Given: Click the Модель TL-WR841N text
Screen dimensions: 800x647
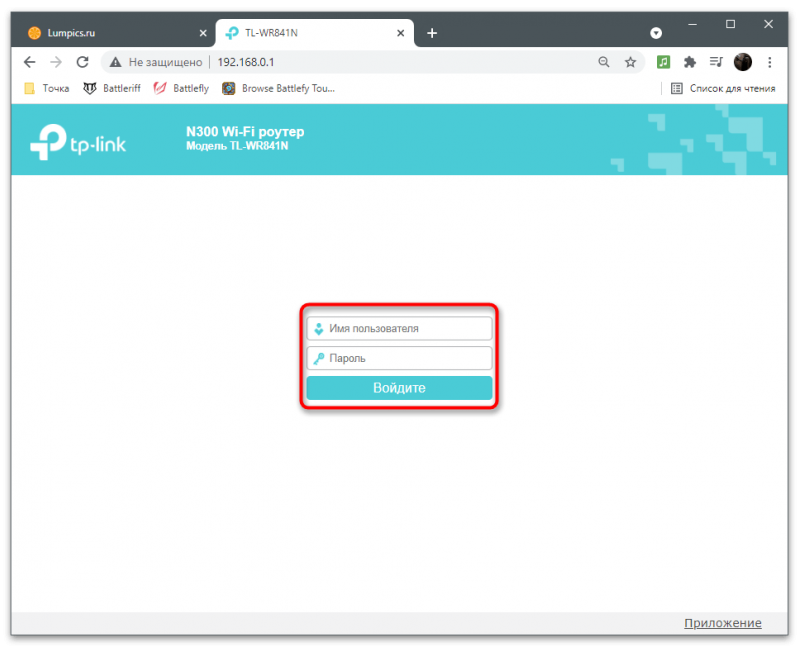Looking at the screenshot, I should (x=237, y=146).
